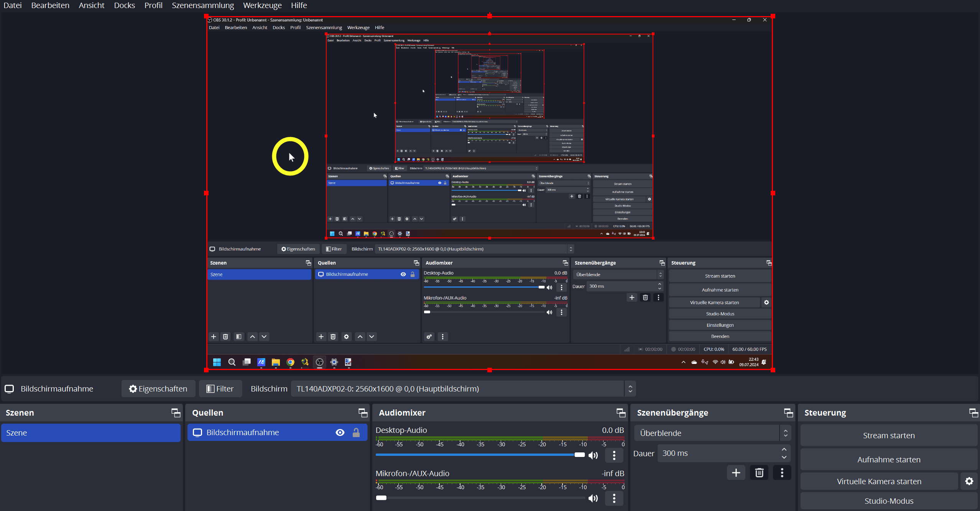Open the Werkzeuge menu

coord(262,5)
